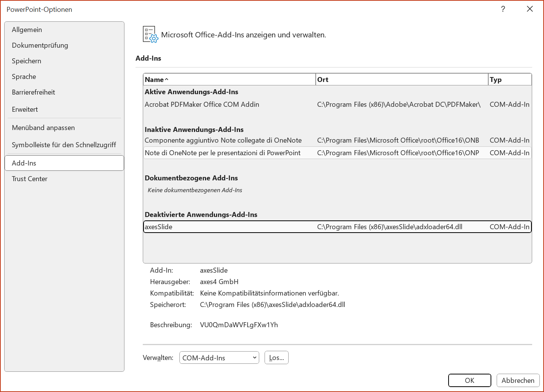Sort the list by Name column

229,80
